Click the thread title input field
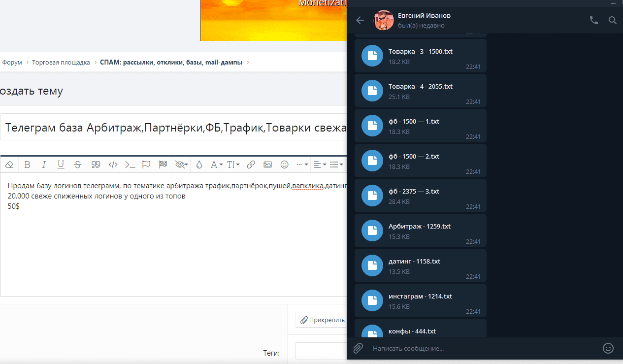 pyautogui.click(x=174, y=128)
